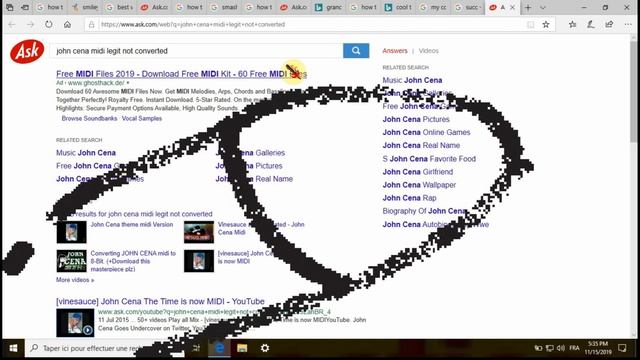640x360 pixels.
Task: Click John Cena Wallpaper link
Action: click(419, 185)
